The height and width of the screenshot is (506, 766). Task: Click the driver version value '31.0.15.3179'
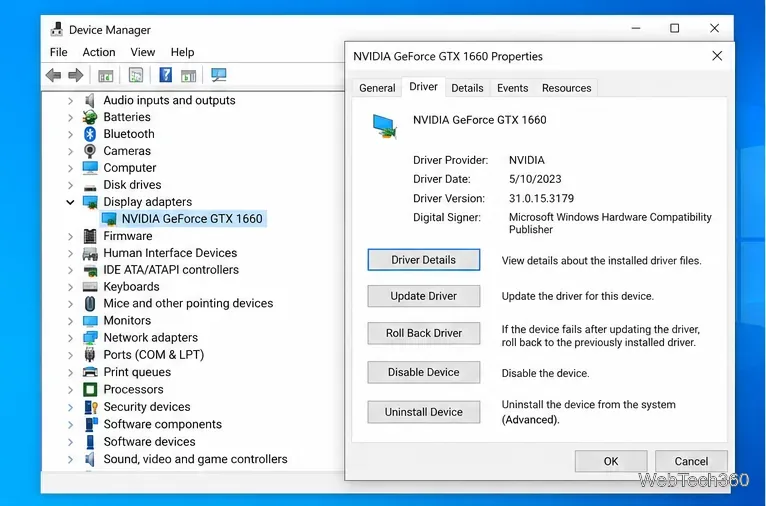541,198
